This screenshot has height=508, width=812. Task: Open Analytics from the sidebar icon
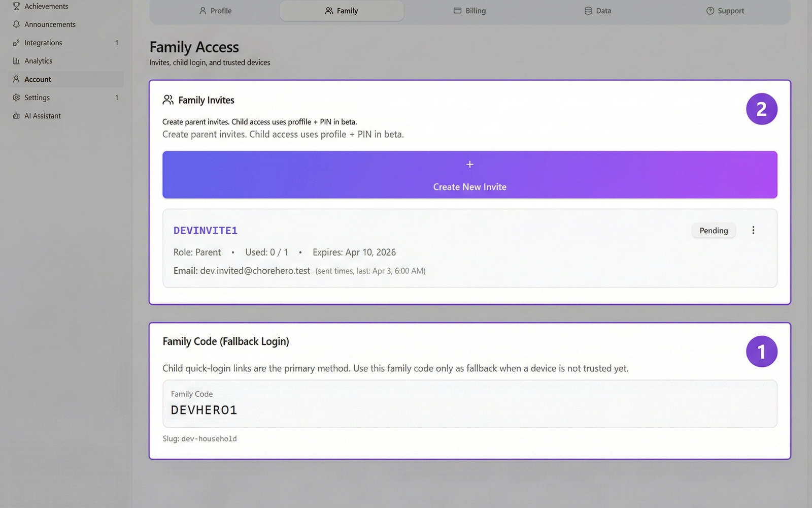(x=16, y=60)
